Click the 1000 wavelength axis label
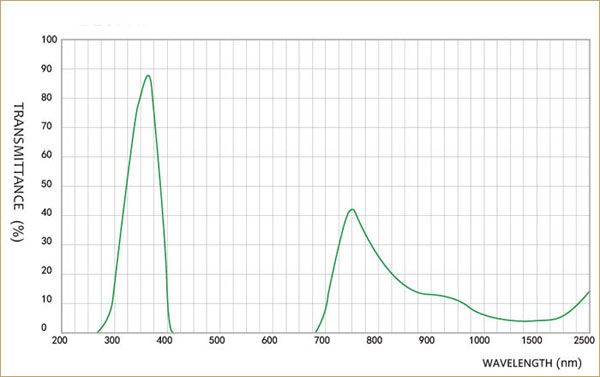Screen dimensions: 600x377 tap(479, 340)
